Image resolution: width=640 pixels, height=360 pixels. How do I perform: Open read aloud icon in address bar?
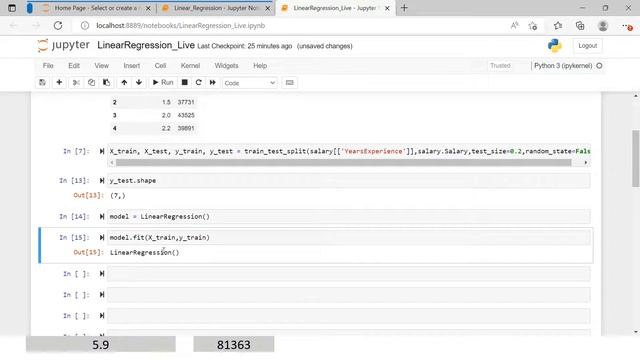[514, 26]
